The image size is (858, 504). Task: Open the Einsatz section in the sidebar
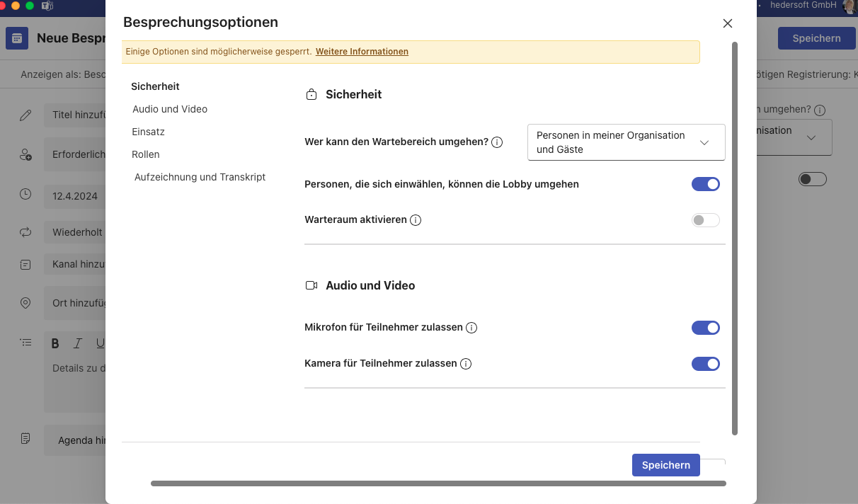[x=148, y=132]
